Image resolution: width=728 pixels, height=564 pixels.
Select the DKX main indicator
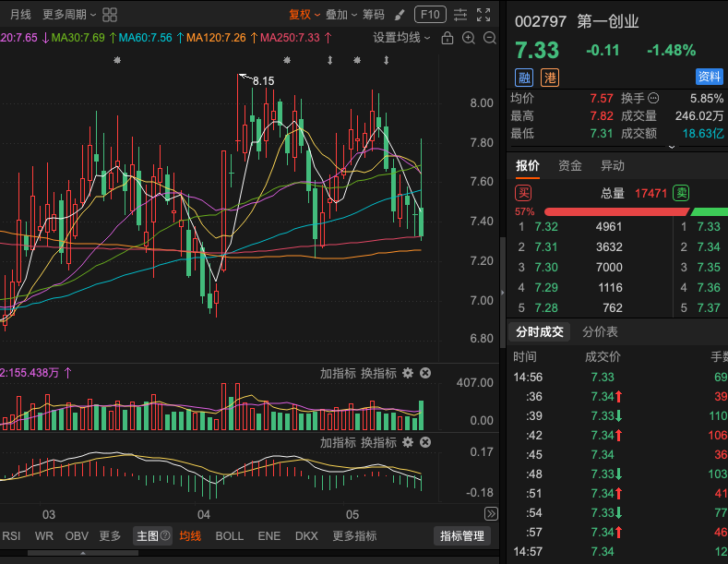coord(306,536)
